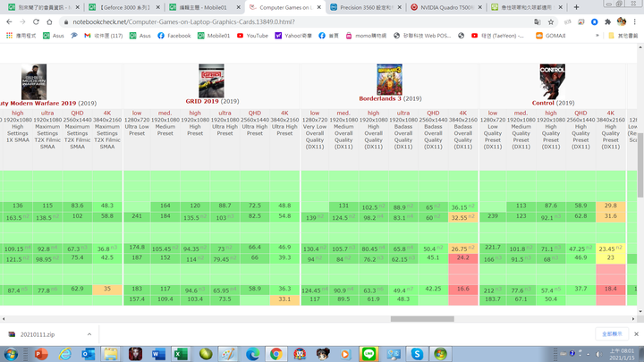Click the Modern Warfare cover thumbnail

click(x=34, y=81)
